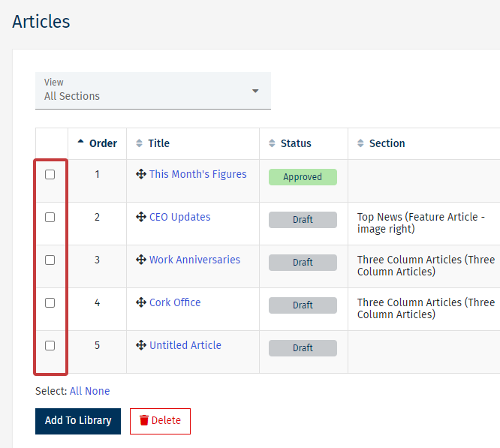Click the Approved status badge

[x=303, y=177]
